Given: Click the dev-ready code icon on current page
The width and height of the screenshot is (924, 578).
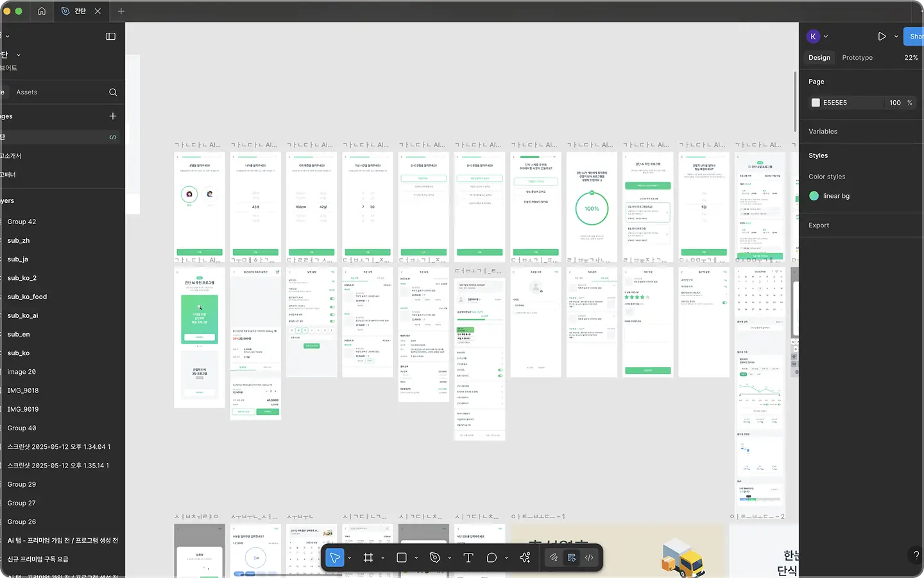Looking at the screenshot, I should [113, 137].
